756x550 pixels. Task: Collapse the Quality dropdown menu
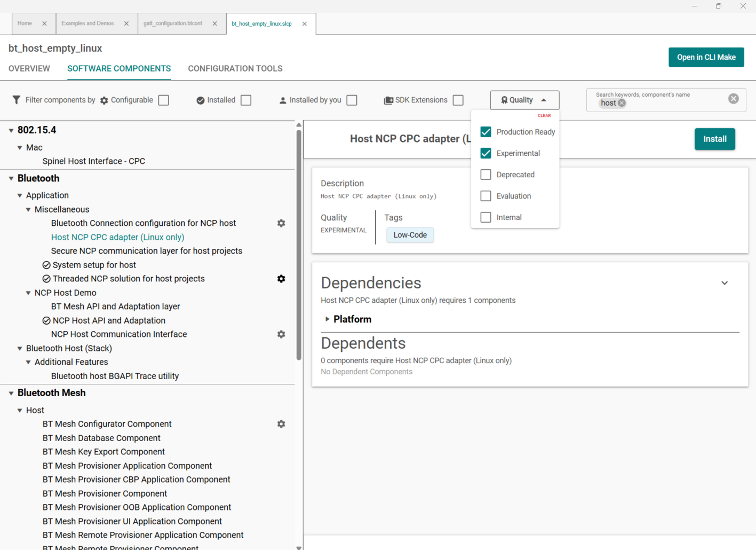coord(524,100)
